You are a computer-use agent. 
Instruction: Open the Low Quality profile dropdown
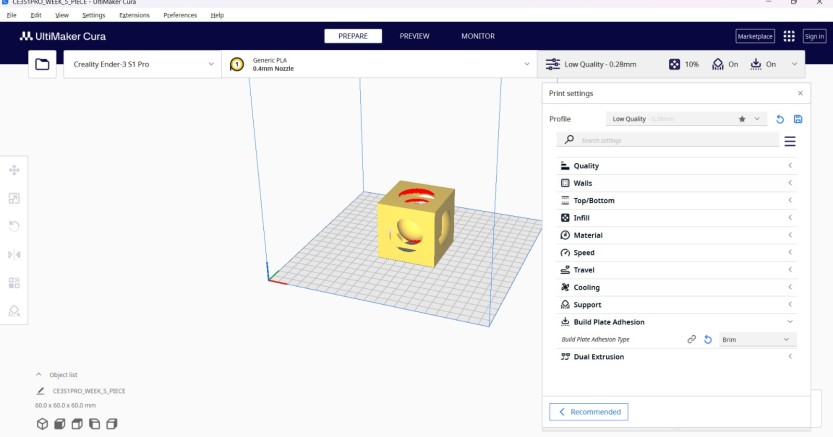tap(686, 119)
